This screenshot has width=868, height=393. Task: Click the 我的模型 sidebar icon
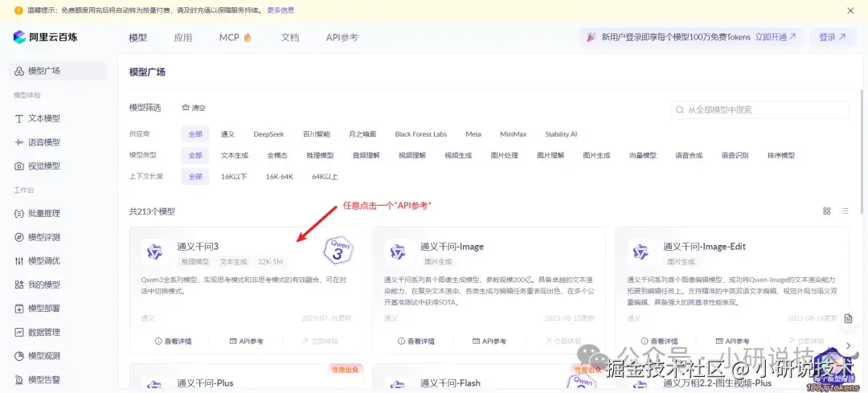pos(18,285)
